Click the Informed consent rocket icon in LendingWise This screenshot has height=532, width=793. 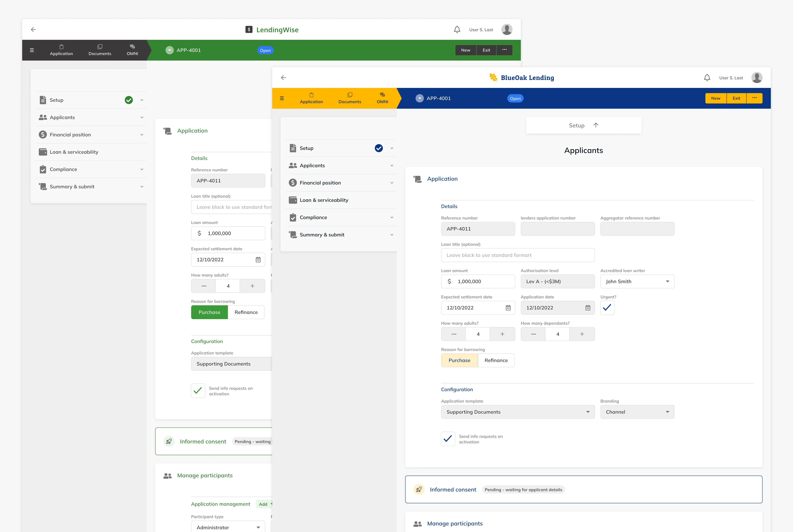pyautogui.click(x=169, y=441)
